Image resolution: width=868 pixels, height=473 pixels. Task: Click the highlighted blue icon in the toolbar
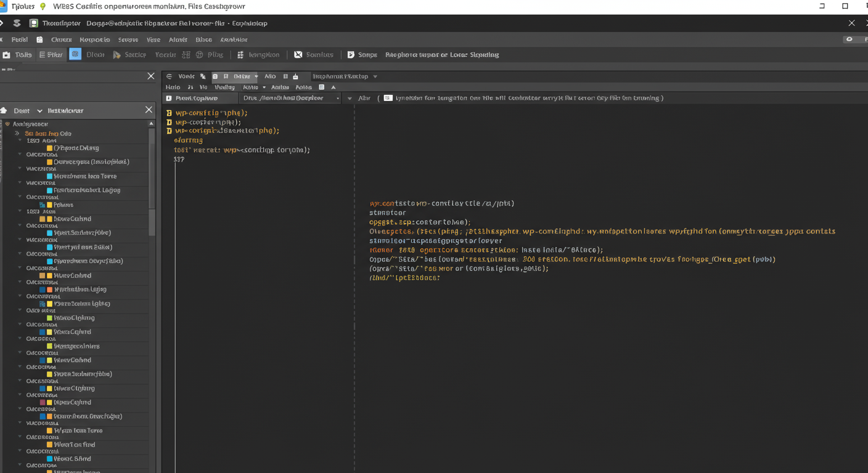pos(75,54)
